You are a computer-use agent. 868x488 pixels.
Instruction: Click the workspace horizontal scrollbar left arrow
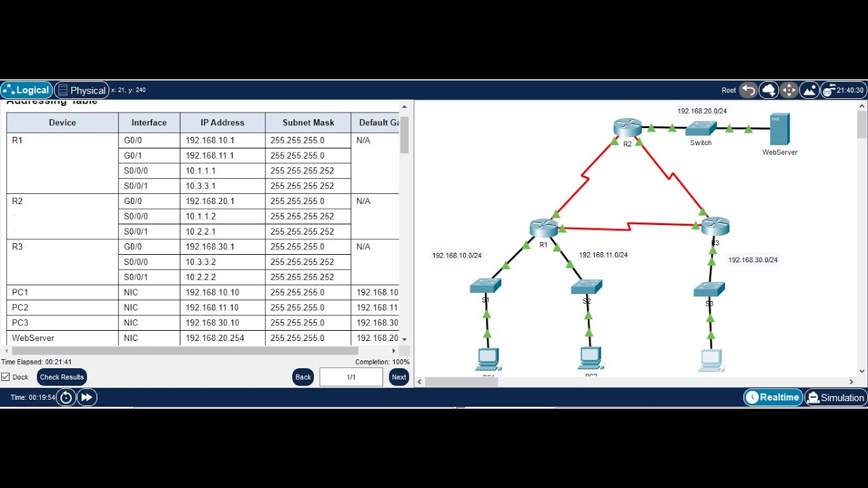(420, 382)
